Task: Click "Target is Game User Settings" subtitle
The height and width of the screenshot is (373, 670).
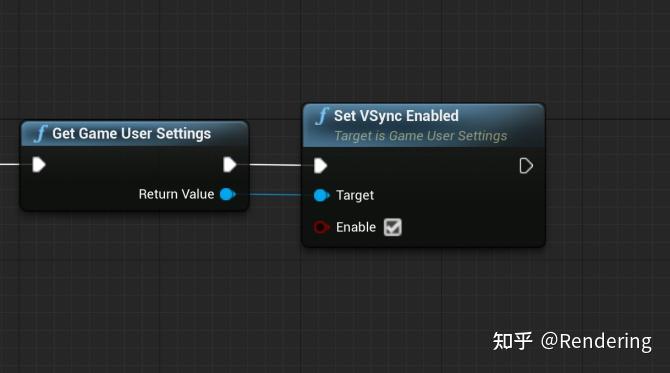Action: pos(420,136)
